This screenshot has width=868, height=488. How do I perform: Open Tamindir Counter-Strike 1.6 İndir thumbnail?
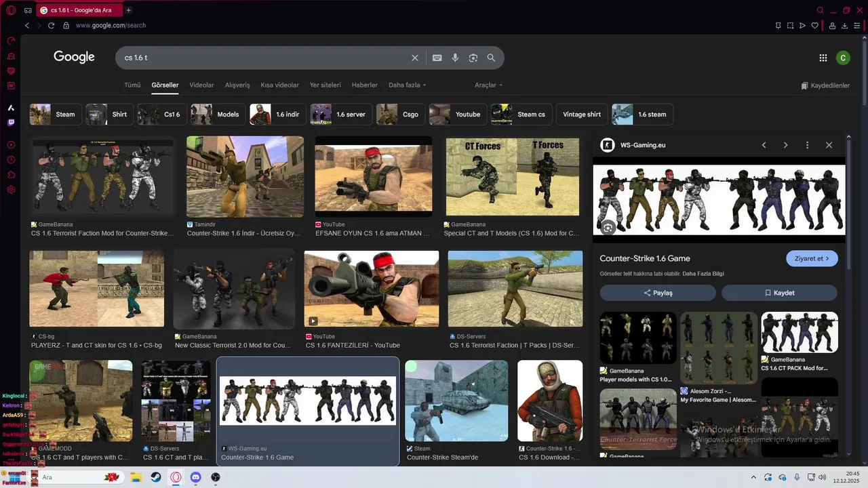pos(245,176)
